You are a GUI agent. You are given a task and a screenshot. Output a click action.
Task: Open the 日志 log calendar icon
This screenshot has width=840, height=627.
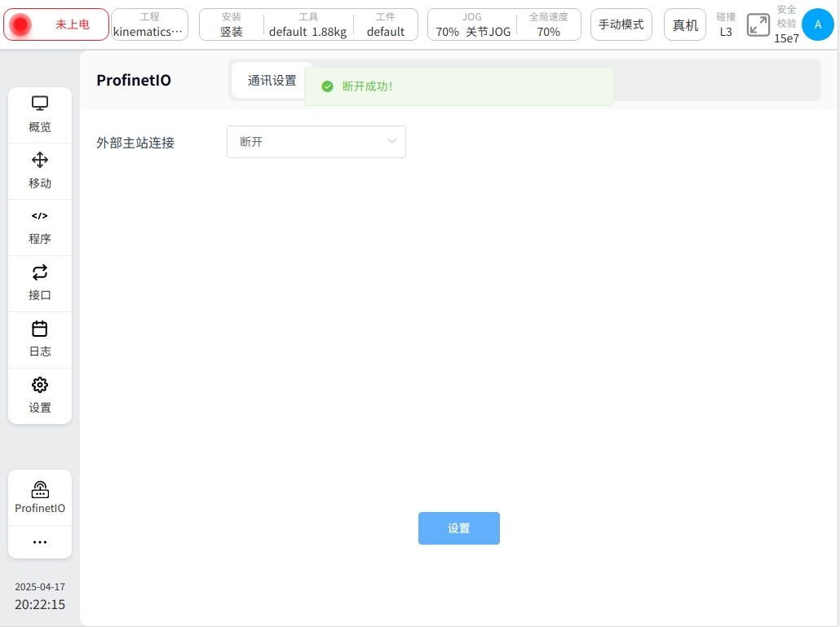[x=40, y=329]
